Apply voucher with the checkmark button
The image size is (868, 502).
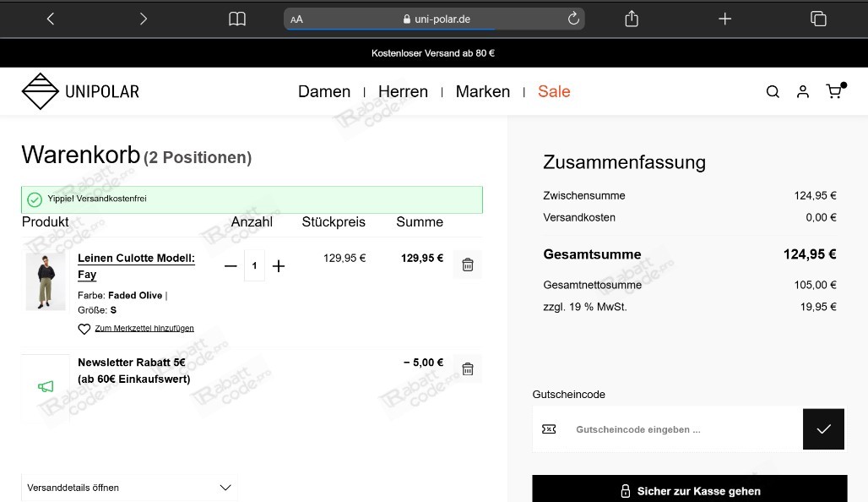coord(824,428)
